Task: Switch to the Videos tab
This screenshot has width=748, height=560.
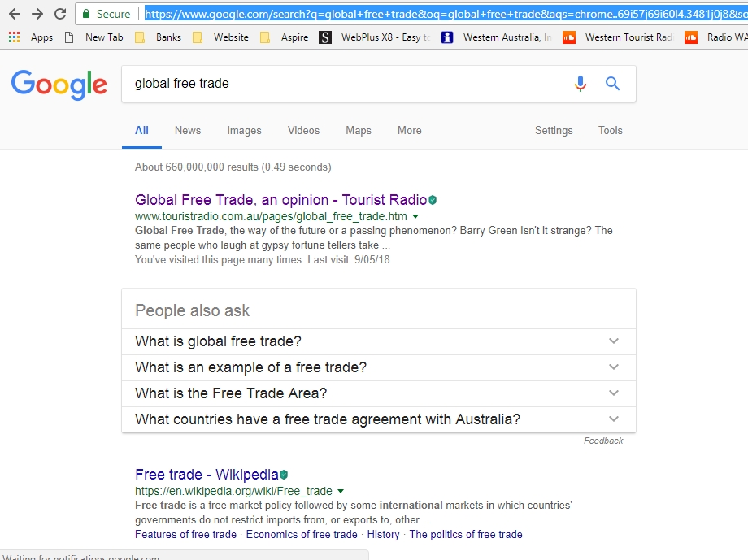Action: coord(303,131)
